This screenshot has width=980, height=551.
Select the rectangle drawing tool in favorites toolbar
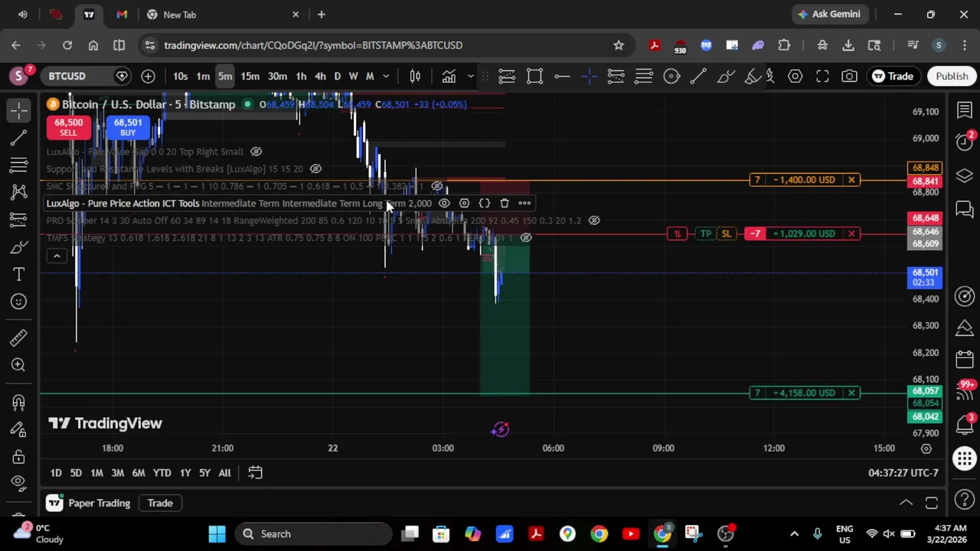coord(534,76)
